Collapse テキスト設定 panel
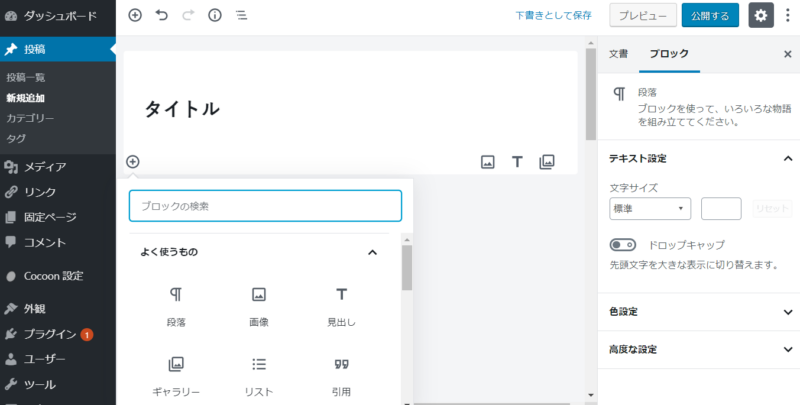 pyautogui.click(x=698, y=159)
